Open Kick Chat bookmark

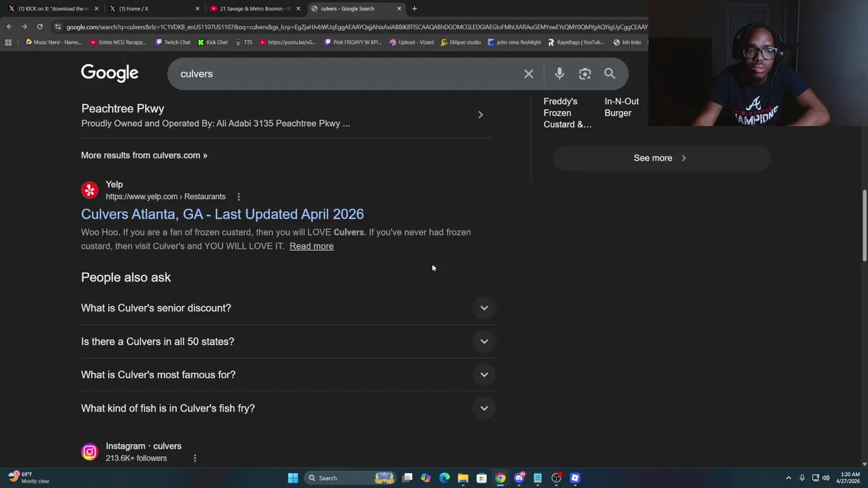pos(213,42)
